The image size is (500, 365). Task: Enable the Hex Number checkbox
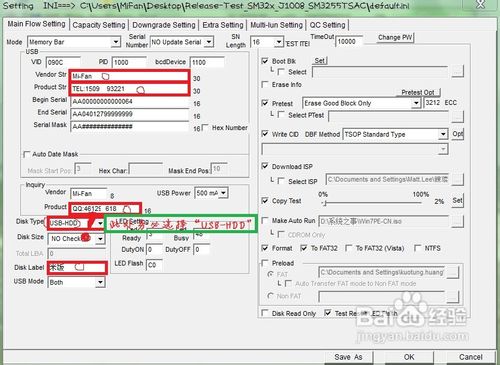tap(206, 127)
